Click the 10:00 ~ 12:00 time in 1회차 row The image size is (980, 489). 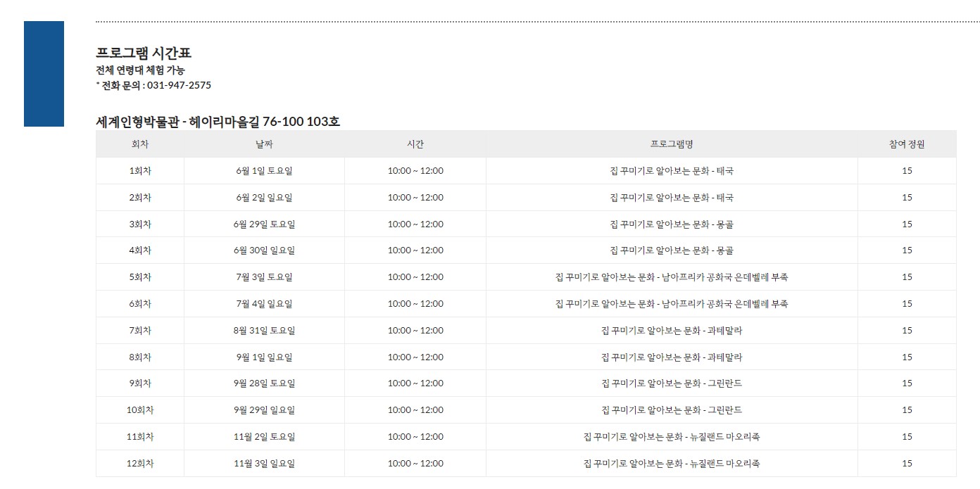coord(415,171)
